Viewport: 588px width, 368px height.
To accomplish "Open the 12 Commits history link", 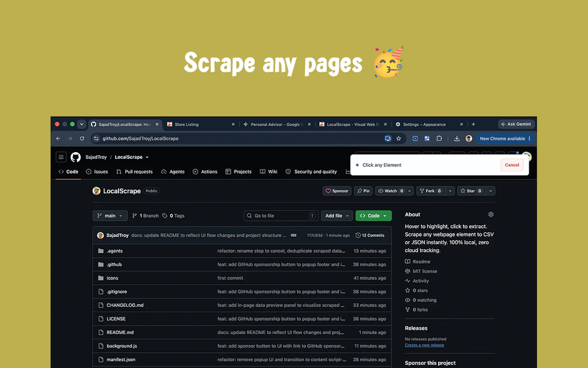I will pyautogui.click(x=370, y=235).
